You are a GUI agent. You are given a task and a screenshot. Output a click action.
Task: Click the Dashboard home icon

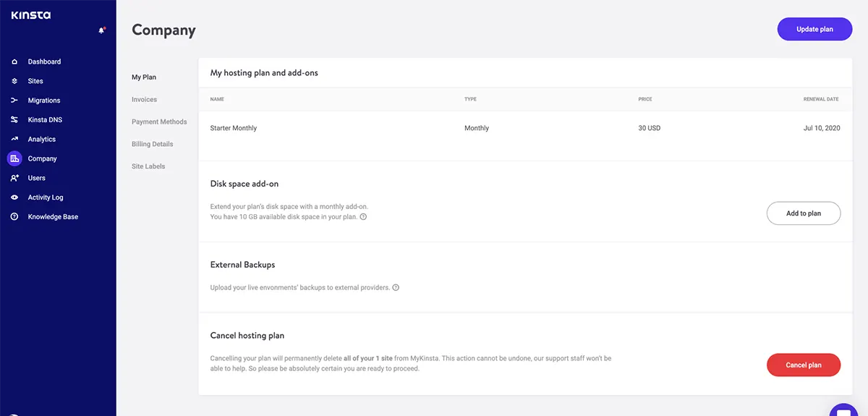(14, 61)
